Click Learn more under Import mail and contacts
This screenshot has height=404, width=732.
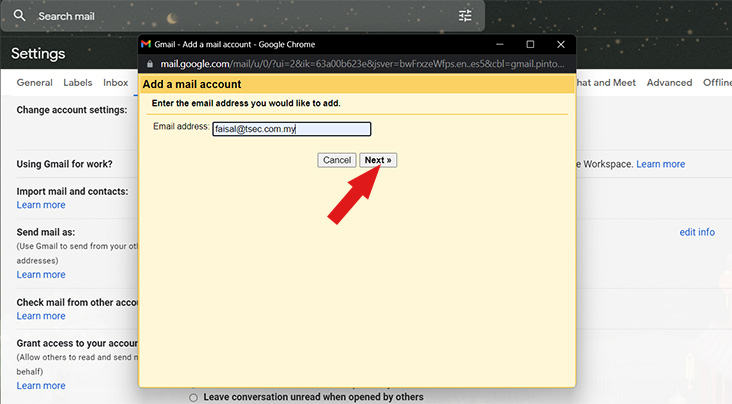pos(41,205)
